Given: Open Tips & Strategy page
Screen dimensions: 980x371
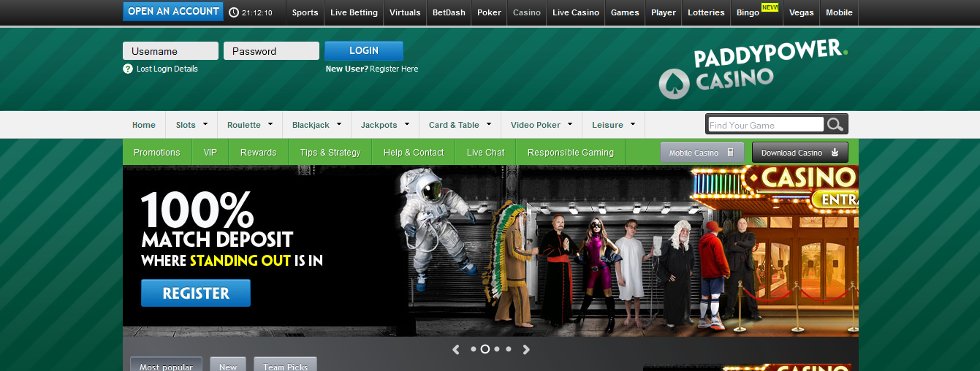Looking at the screenshot, I should coord(330,153).
